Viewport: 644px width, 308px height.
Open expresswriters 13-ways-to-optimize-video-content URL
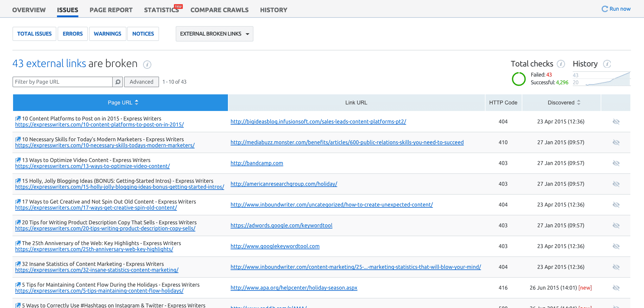click(x=93, y=166)
